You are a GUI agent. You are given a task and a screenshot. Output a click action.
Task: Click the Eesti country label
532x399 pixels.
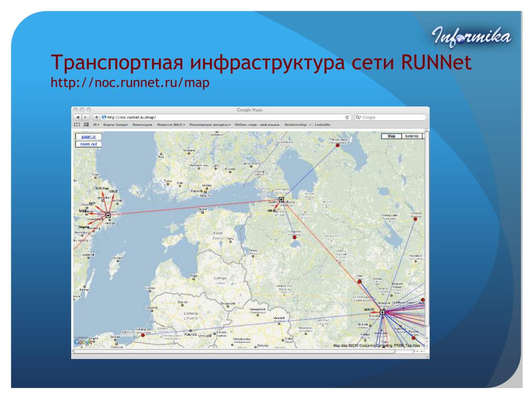point(218,233)
